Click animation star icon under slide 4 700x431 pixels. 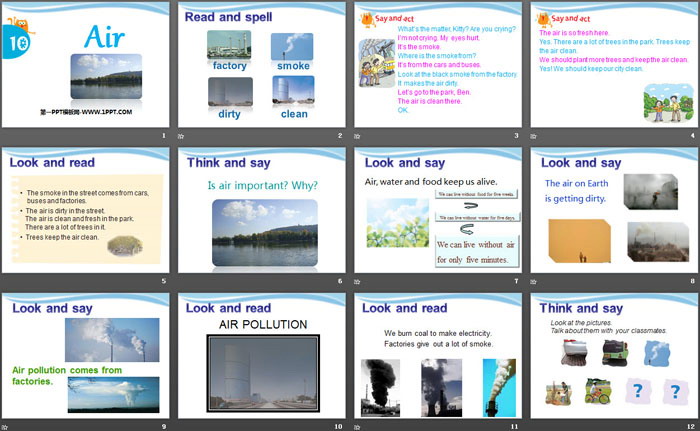pyautogui.click(x=533, y=136)
